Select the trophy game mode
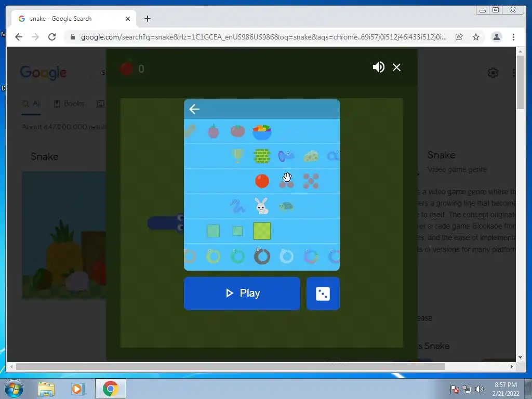 tap(237, 156)
